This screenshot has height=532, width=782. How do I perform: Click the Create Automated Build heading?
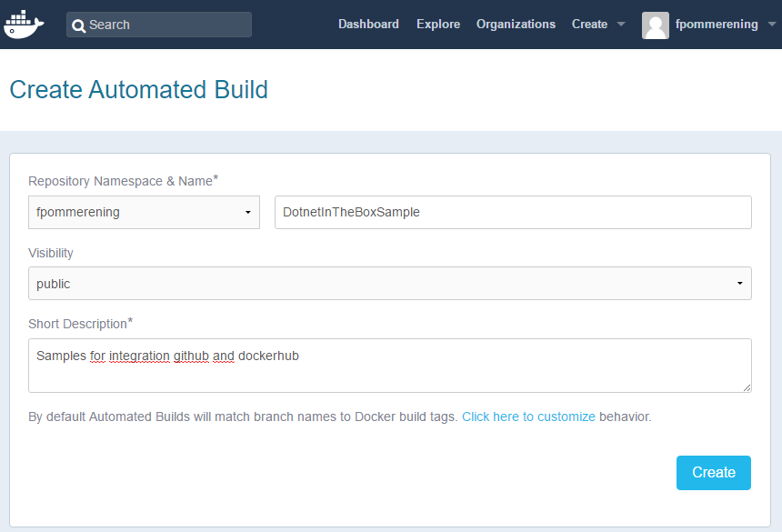(x=138, y=90)
